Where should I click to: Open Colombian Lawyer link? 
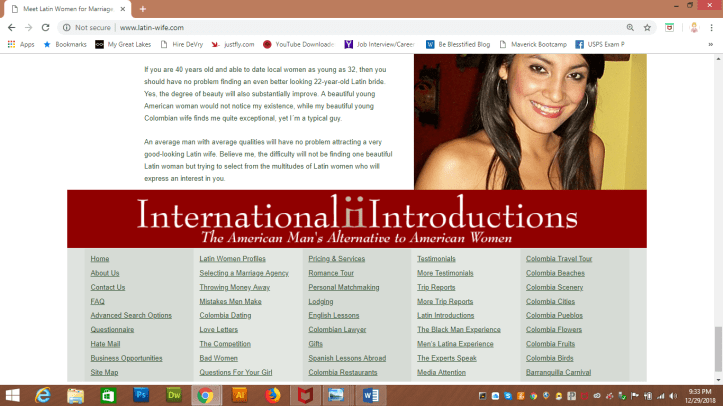[337, 330]
